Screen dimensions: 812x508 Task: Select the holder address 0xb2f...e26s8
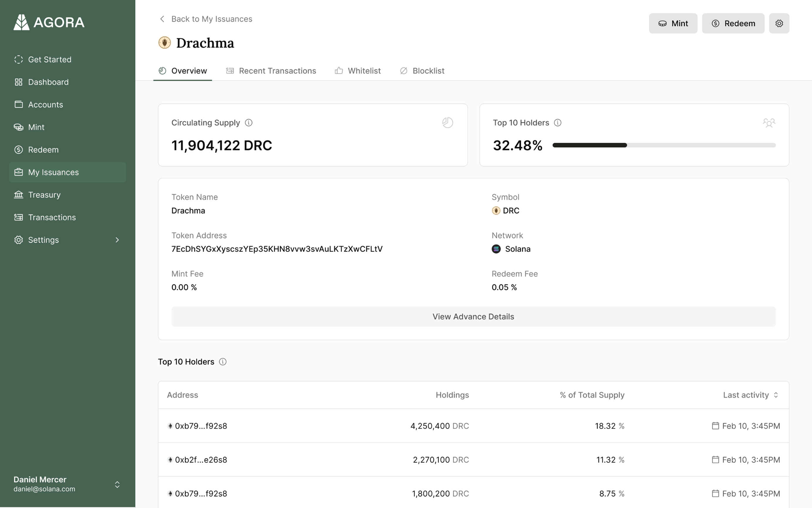tap(201, 460)
